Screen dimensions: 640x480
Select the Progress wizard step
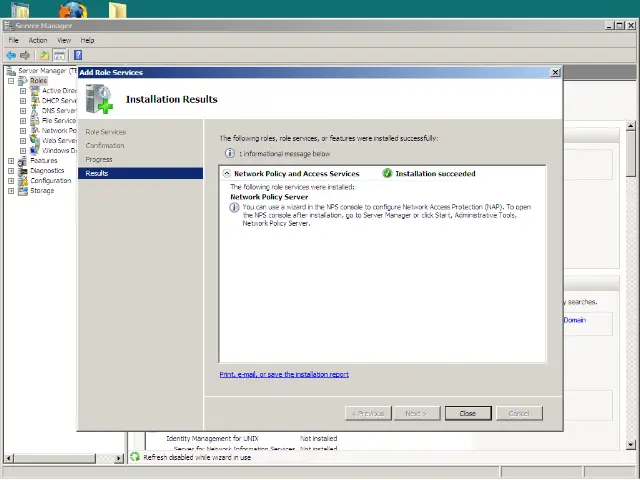[x=99, y=160]
